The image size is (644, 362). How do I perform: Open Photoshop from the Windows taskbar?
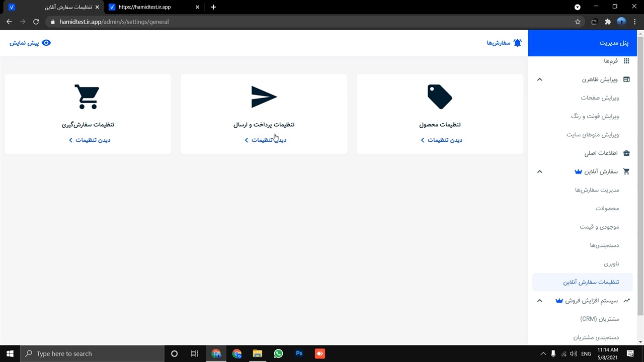(299, 353)
